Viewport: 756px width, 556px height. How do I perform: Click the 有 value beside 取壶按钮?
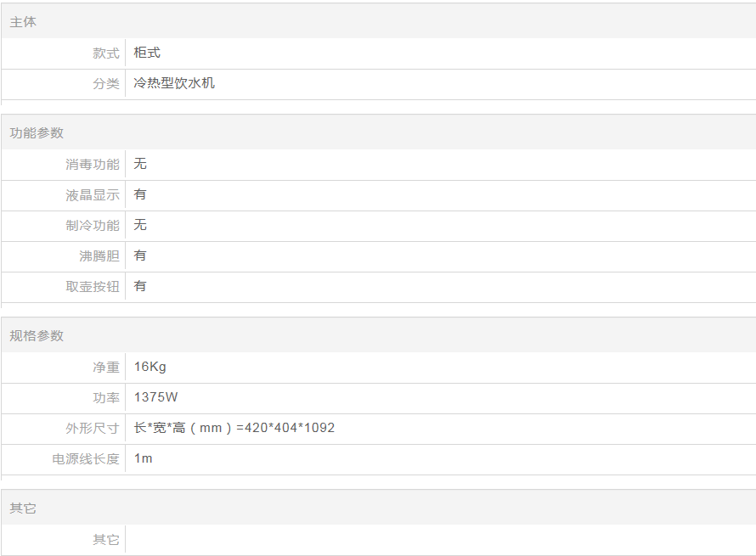pyautogui.click(x=140, y=286)
